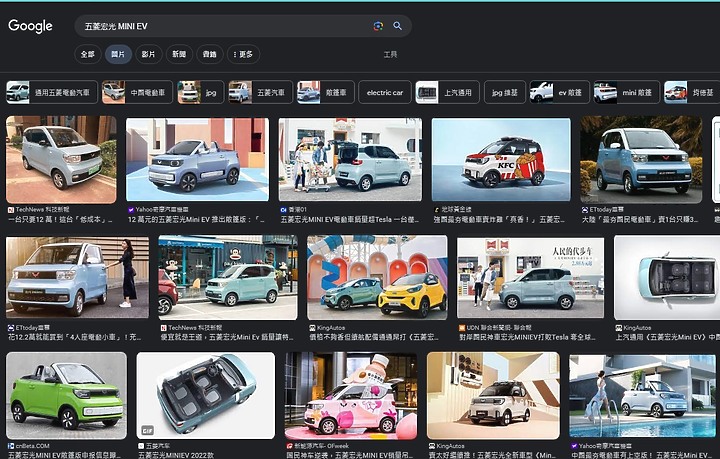Open the tab between 新聞 and 更多
720x459 pixels.
pos(209,54)
